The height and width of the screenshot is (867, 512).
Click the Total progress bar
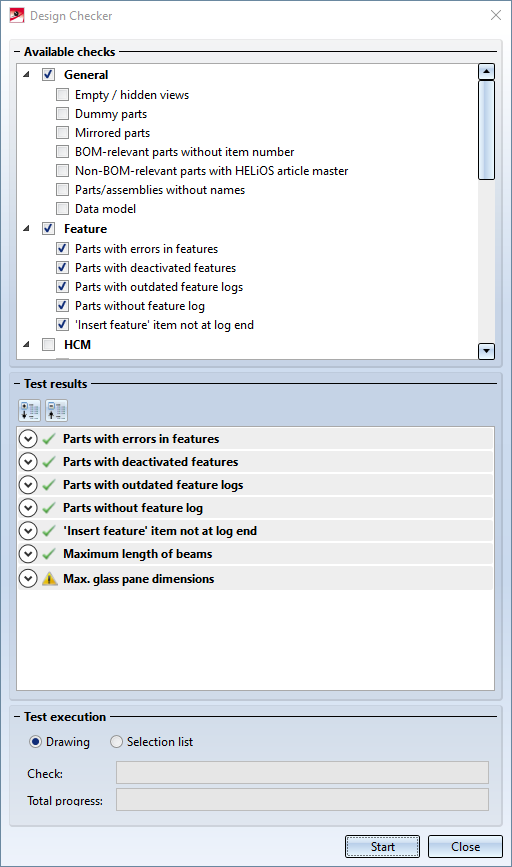coord(302,800)
